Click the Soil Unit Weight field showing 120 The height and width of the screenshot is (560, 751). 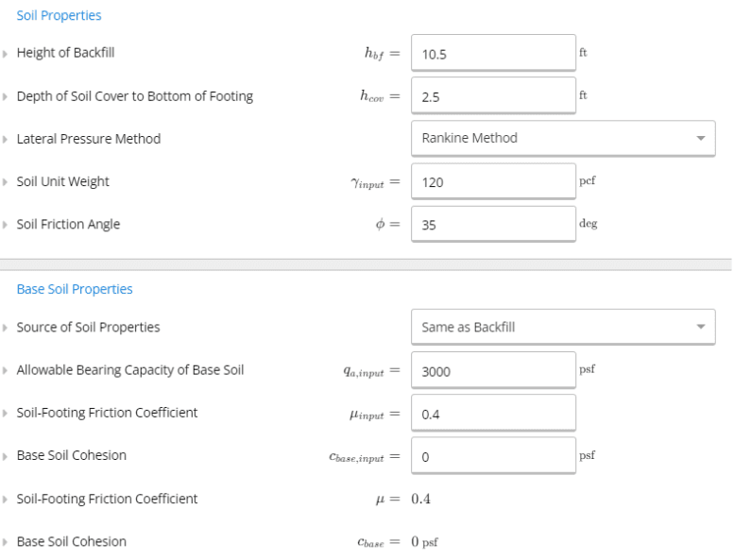point(493,181)
